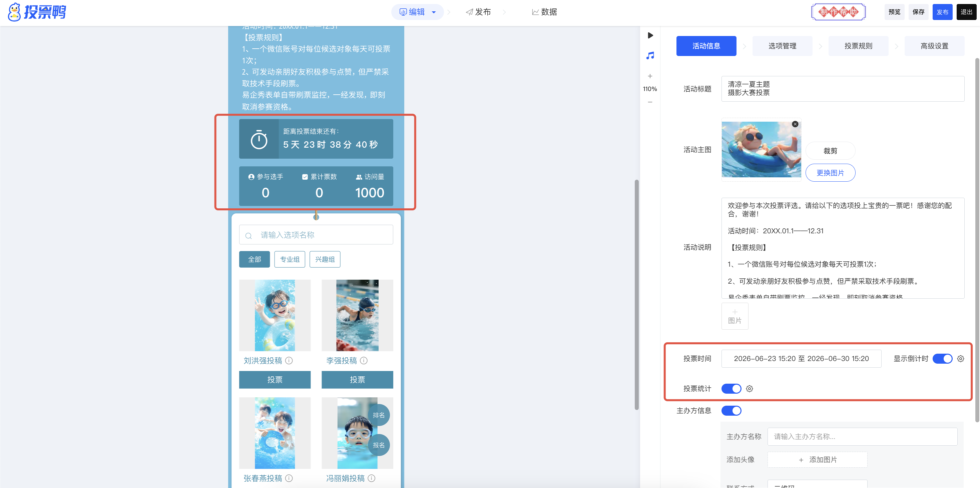Open 李强投稿 photo thumbnail
The image size is (980, 488).
coord(357,315)
